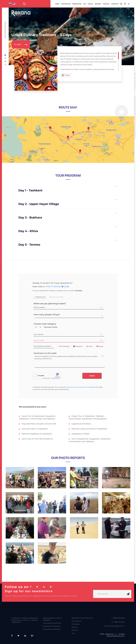Open the Instagram icon in left sidebar
The height and width of the screenshot is (644, 136).
click(x=5, y=58)
